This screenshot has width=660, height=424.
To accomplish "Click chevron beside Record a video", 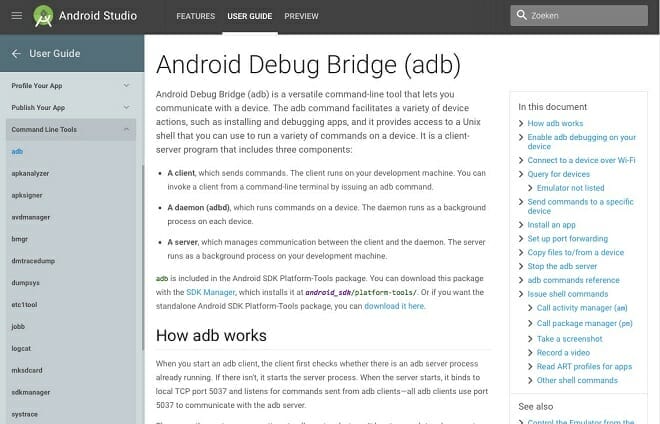I will pyautogui.click(x=530, y=353).
